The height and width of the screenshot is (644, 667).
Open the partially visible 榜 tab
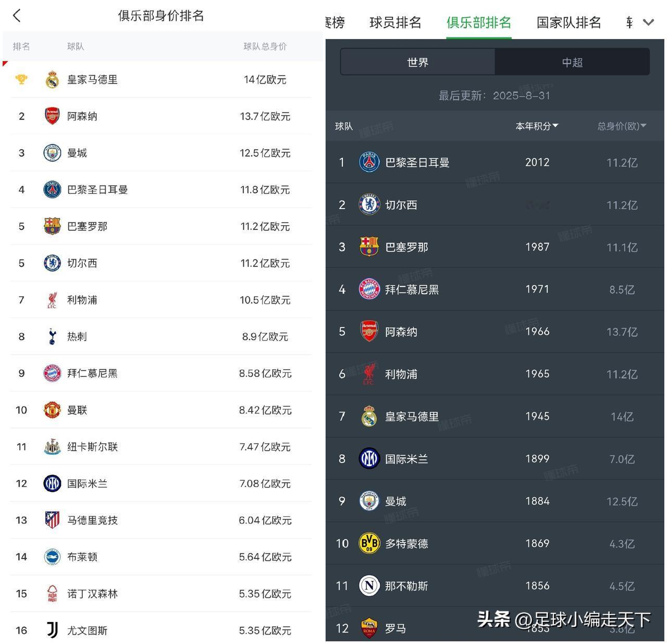point(335,22)
